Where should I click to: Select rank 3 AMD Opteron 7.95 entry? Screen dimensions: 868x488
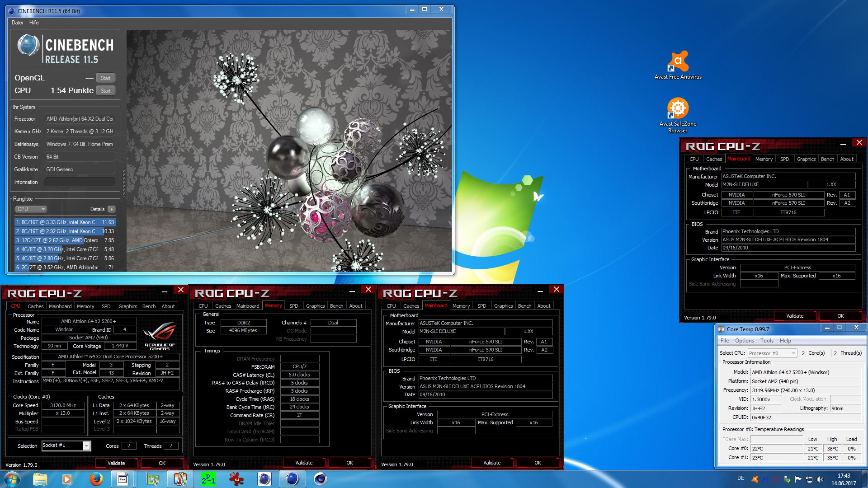pyautogui.click(x=65, y=240)
